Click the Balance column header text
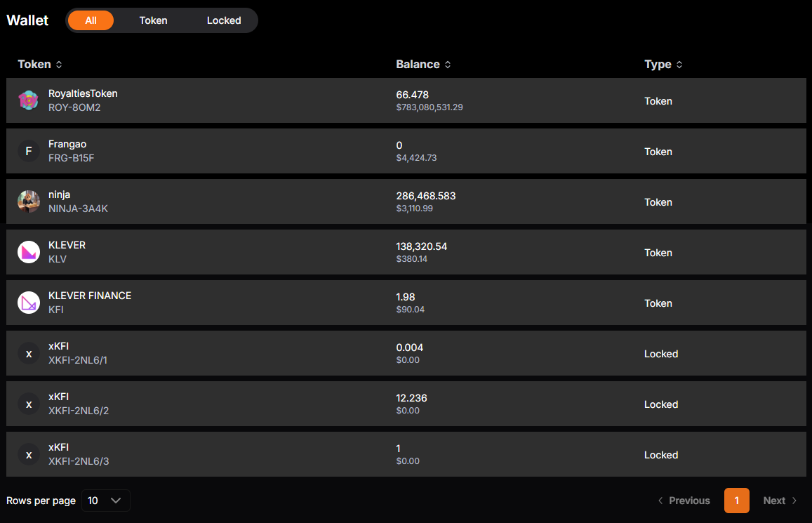The height and width of the screenshot is (523, 812). (418, 64)
